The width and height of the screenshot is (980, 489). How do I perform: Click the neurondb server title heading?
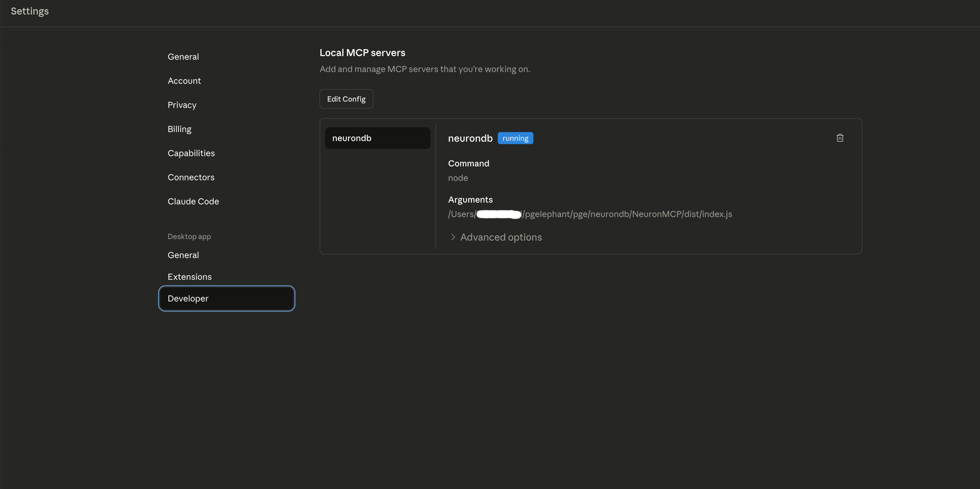coord(470,138)
